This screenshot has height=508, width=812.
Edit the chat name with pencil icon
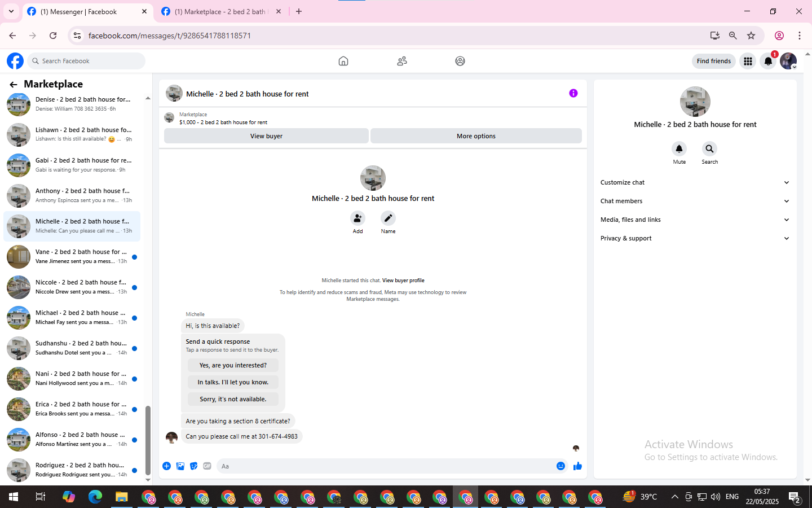point(388,218)
